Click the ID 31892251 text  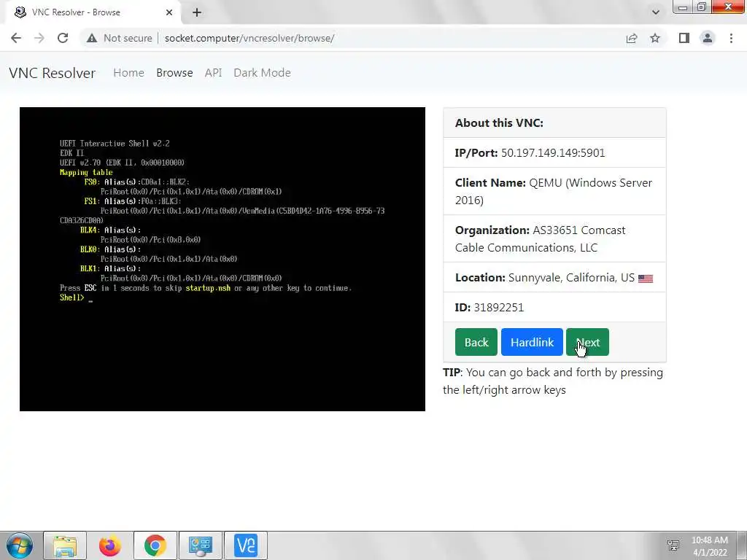pos(489,307)
